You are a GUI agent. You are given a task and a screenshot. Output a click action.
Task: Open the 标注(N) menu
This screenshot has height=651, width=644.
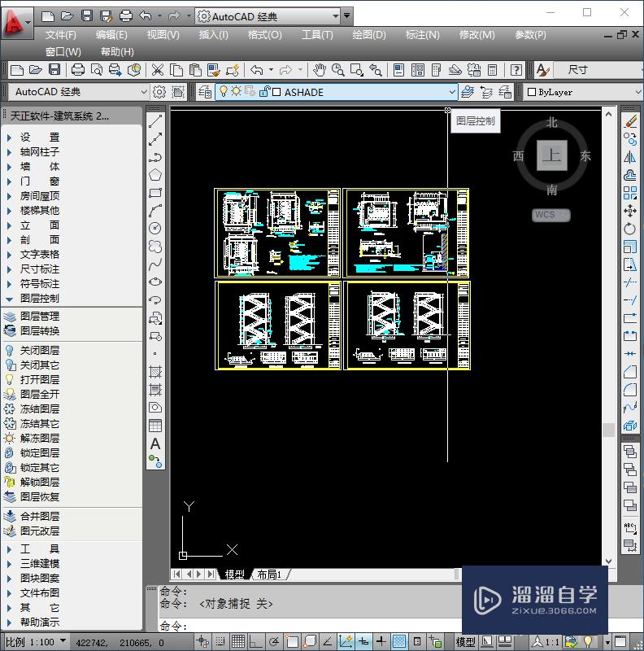[422, 35]
